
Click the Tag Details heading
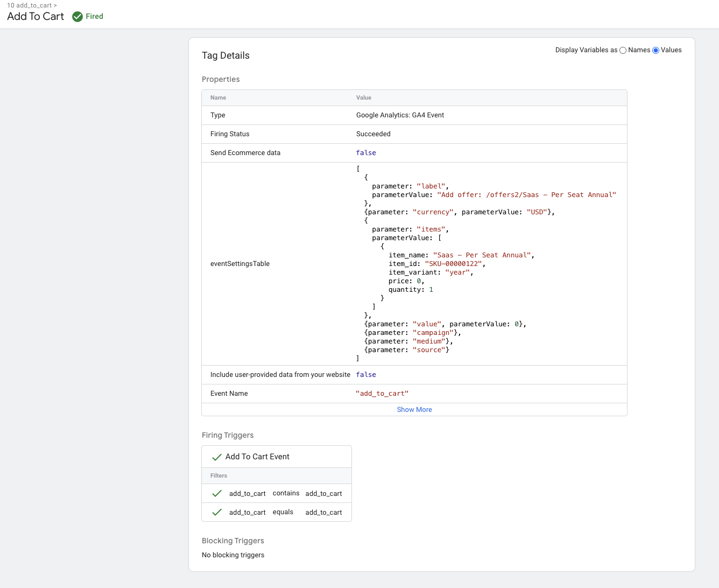pyautogui.click(x=225, y=55)
